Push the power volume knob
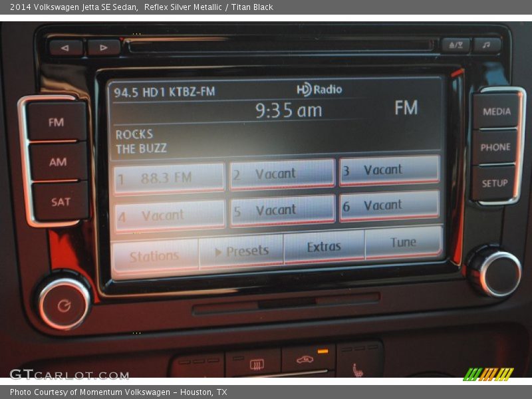This screenshot has height=399, width=532. (x=64, y=305)
